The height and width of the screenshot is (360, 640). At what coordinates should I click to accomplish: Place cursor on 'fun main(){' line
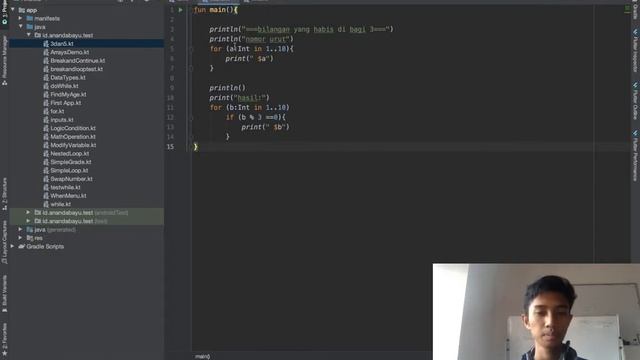coord(216,10)
